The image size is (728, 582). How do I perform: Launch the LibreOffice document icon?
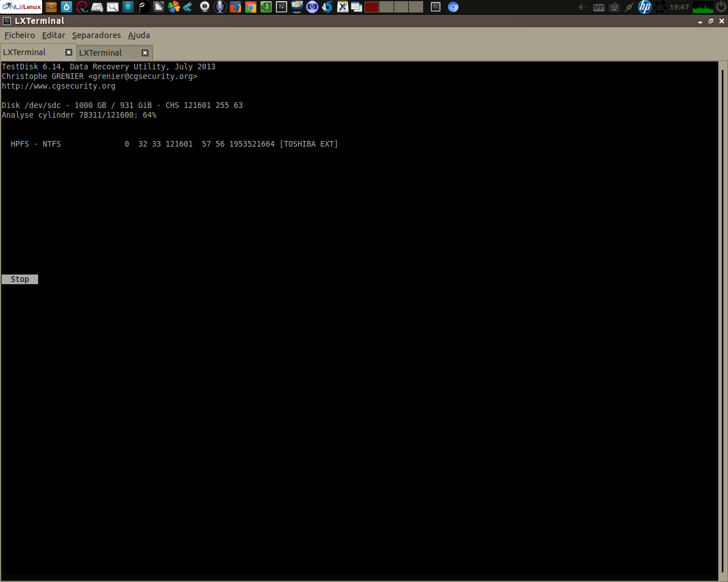(159, 7)
